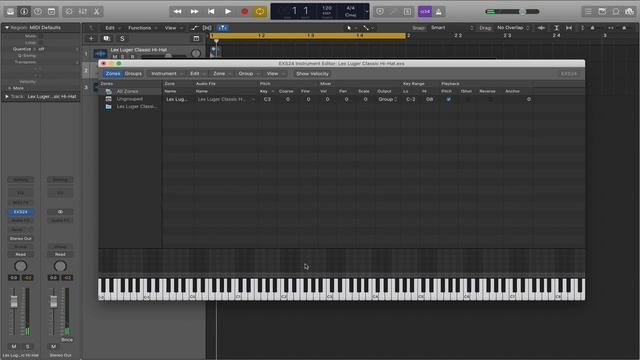This screenshot has width=640, height=360.
Task: Select the Lex Luger Classic group folder
Action: click(136, 107)
